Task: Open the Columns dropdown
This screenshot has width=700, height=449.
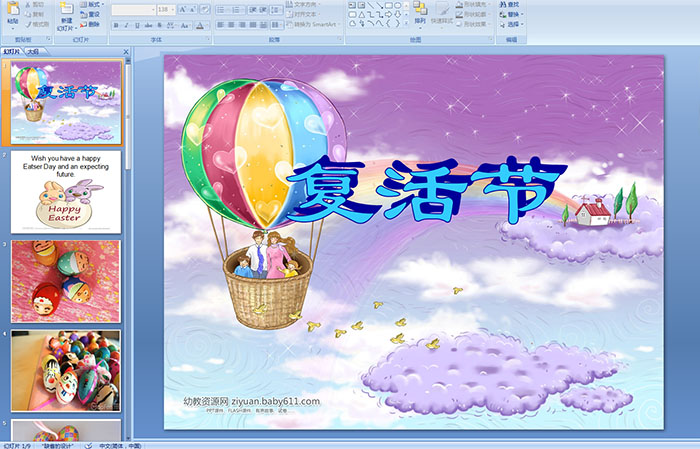Action: point(277,25)
